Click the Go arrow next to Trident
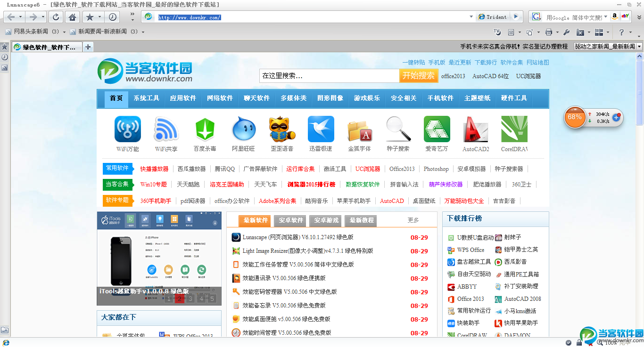The height and width of the screenshot is (347, 644). 516,16
